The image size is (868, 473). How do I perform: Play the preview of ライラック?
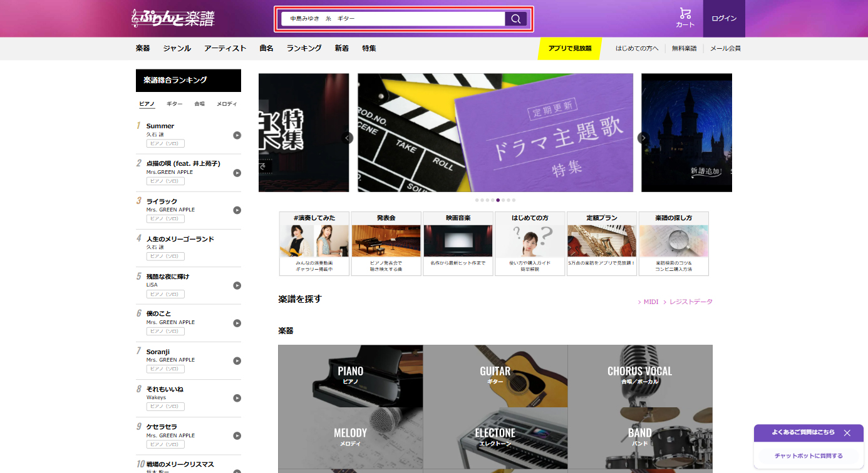click(237, 210)
